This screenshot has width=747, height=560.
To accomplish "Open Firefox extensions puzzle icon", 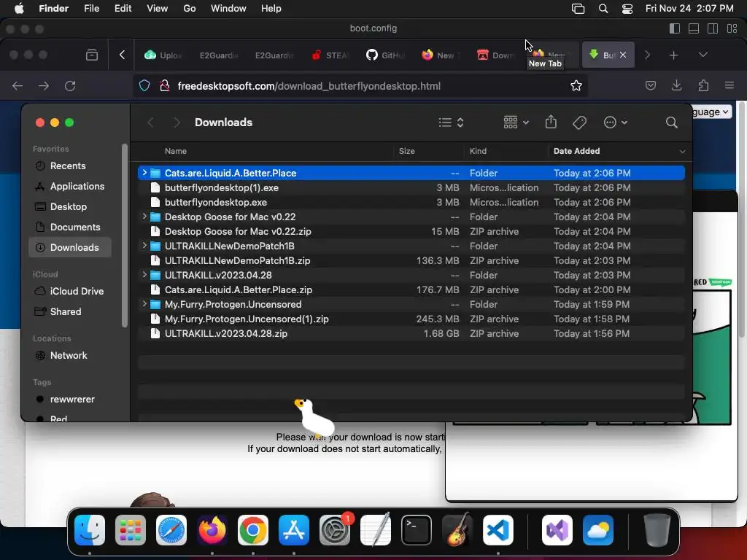I will point(703,86).
